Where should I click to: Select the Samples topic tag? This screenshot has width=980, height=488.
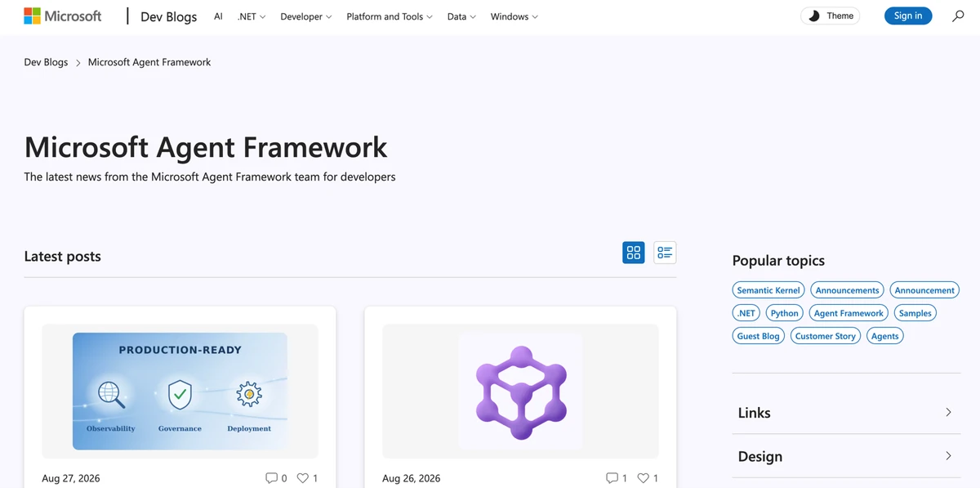click(915, 313)
